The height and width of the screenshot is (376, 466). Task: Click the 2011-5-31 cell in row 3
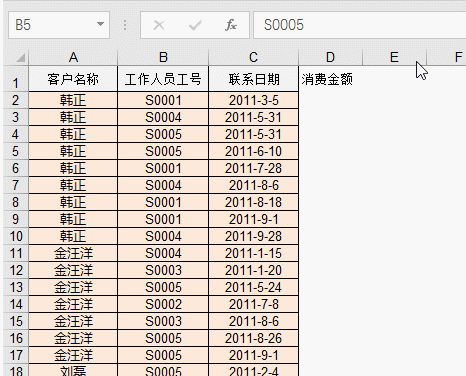pyautogui.click(x=253, y=117)
